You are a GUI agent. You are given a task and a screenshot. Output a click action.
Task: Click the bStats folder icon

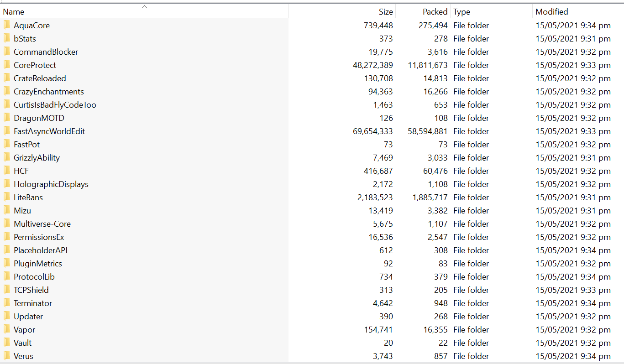pyautogui.click(x=7, y=38)
